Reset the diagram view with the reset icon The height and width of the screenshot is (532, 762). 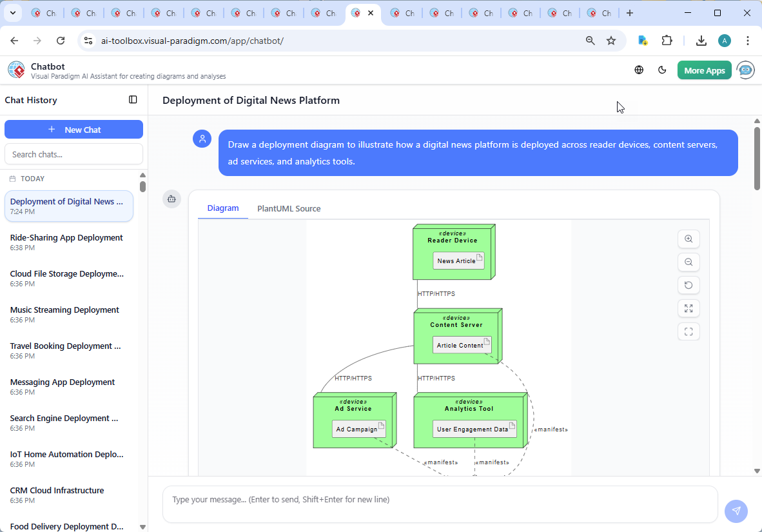689,285
